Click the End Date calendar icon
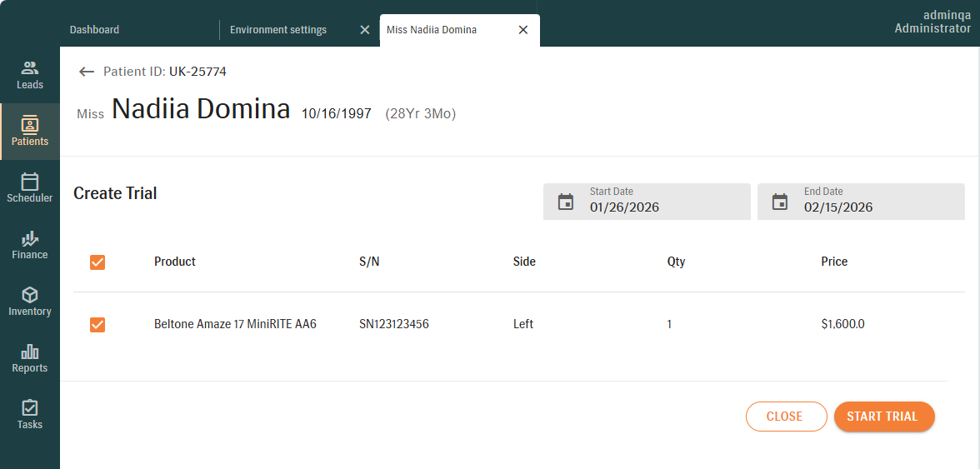980x469 pixels. coord(780,202)
